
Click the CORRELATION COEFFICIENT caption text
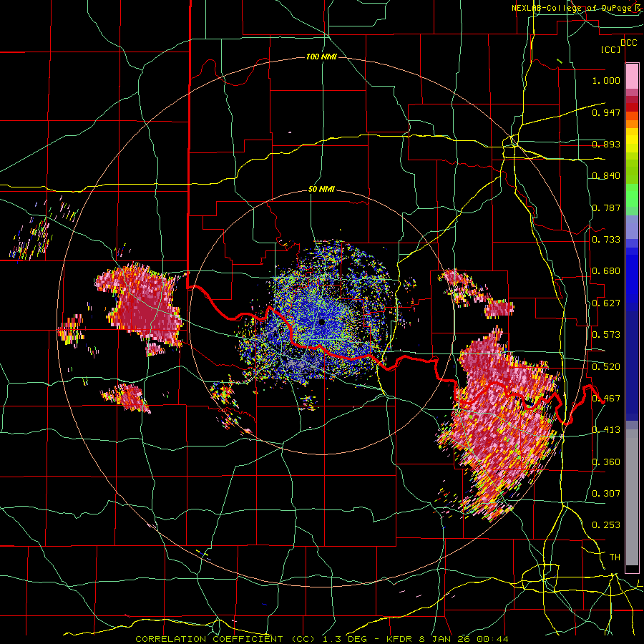click(209, 639)
